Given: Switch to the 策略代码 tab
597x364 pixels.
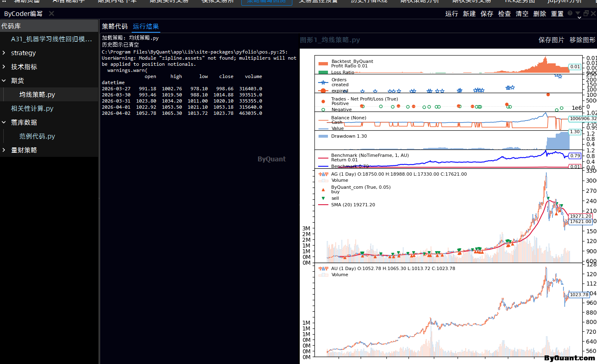Looking at the screenshot, I should 114,27.
